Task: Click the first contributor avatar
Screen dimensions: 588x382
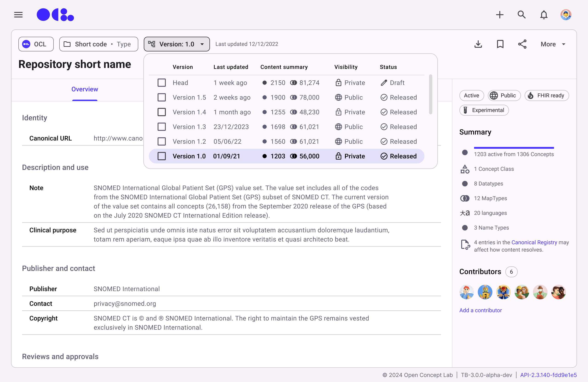Action: click(x=466, y=292)
